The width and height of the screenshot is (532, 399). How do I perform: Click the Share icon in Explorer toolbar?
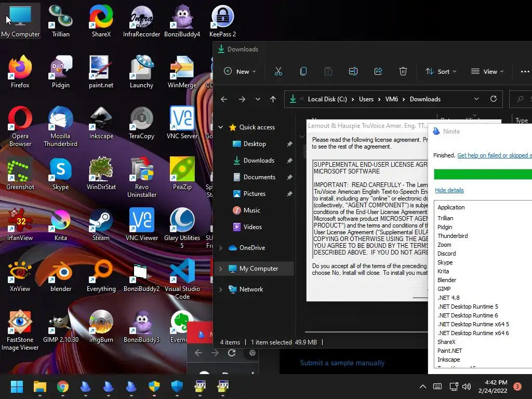click(378, 71)
